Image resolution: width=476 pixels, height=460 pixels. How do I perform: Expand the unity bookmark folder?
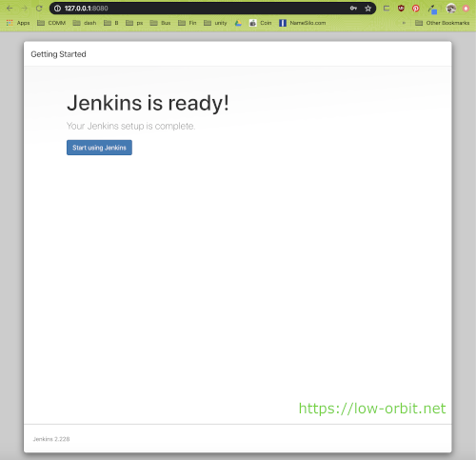coord(215,23)
